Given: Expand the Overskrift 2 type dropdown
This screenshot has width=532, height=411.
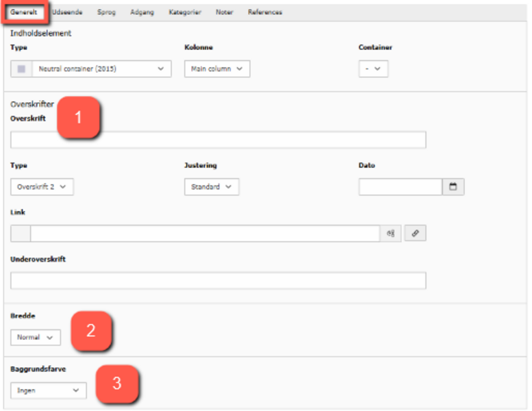Looking at the screenshot, I should (x=42, y=187).
